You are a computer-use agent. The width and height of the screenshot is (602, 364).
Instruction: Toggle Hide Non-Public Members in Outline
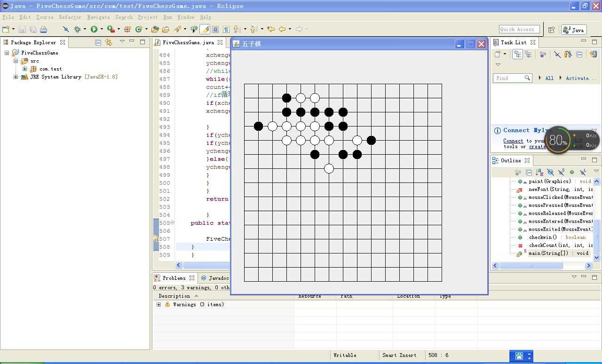pos(572,172)
